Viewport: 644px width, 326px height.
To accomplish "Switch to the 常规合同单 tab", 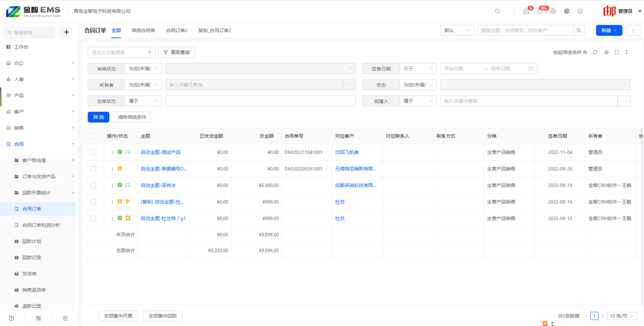I will click(143, 30).
